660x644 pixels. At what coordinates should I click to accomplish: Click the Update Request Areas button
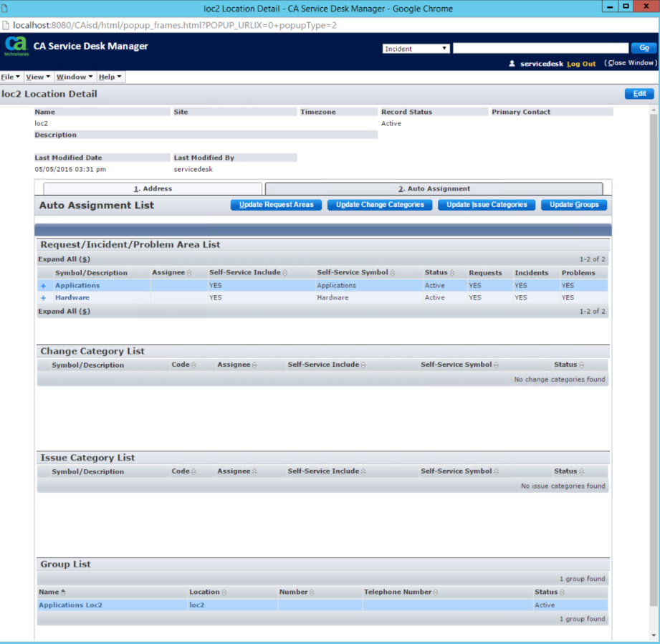(276, 204)
